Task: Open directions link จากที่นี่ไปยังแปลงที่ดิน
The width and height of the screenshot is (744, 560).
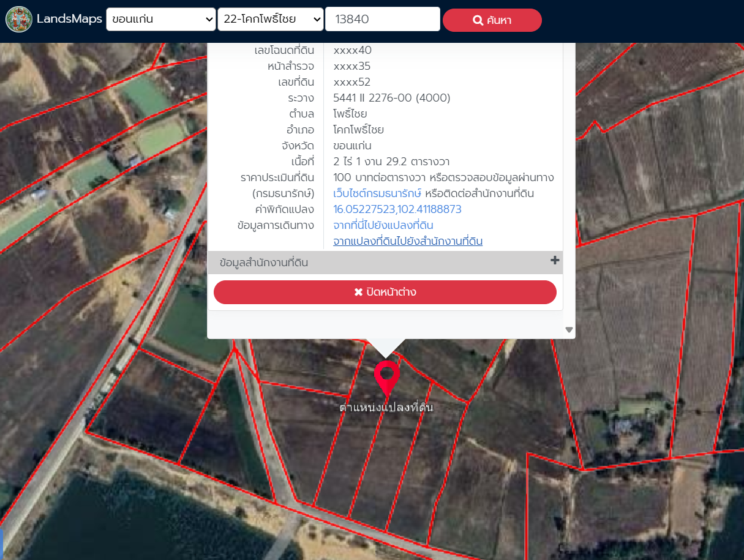Action: (383, 225)
